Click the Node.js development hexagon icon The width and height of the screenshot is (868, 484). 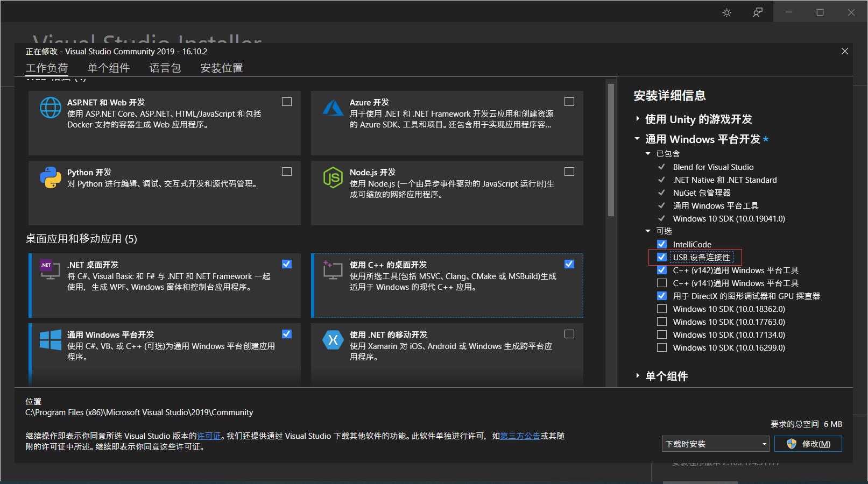click(333, 177)
